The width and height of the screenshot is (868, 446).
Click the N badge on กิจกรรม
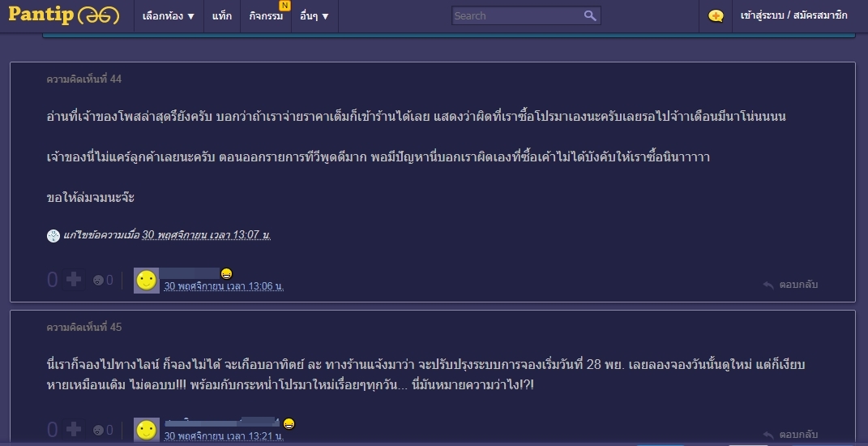click(x=284, y=6)
